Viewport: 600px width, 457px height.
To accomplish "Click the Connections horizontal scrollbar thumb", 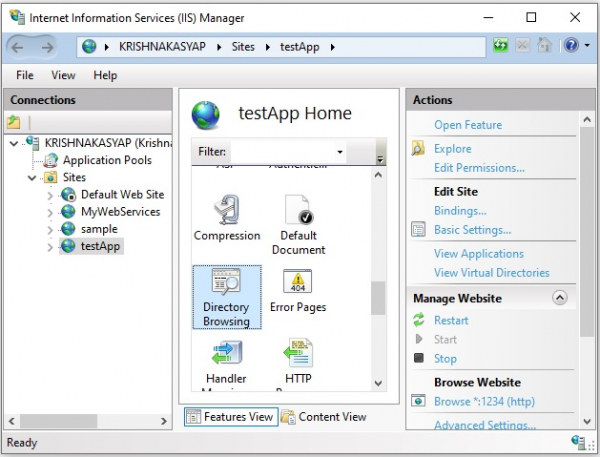I will tap(59, 421).
